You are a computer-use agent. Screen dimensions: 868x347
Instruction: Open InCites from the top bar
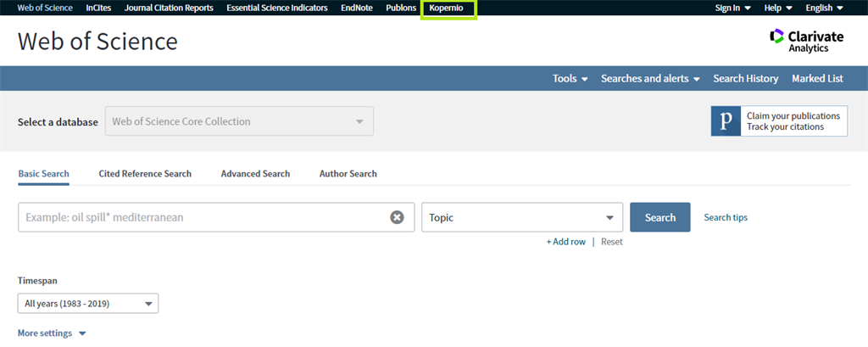[98, 8]
